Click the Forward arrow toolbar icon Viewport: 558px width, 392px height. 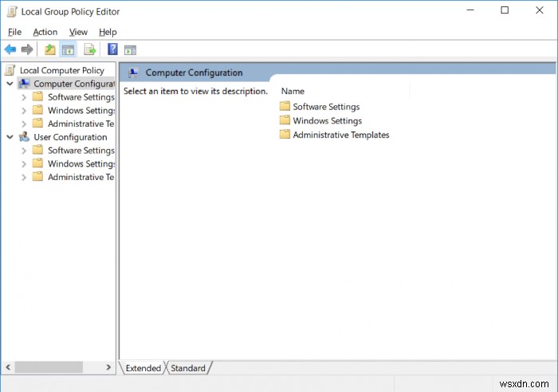pyautogui.click(x=27, y=49)
